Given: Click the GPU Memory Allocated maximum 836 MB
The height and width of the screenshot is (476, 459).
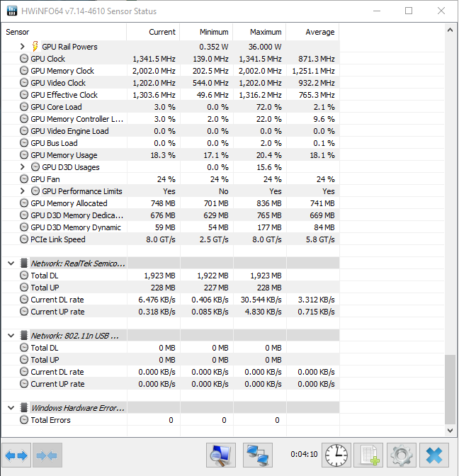Looking at the screenshot, I should click(x=269, y=203).
